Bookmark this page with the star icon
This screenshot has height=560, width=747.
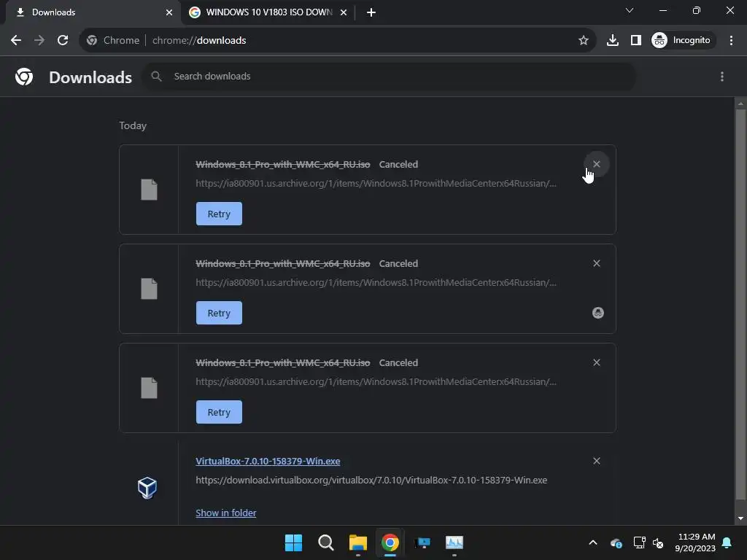pyautogui.click(x=583, y=41)
